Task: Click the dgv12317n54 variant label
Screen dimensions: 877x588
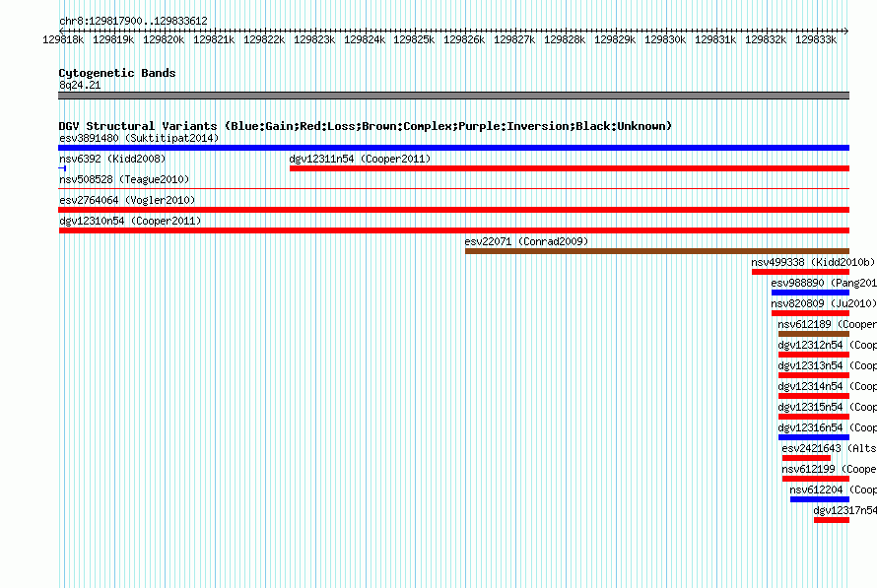Action: pyautogui.click(x=845, y=510)
